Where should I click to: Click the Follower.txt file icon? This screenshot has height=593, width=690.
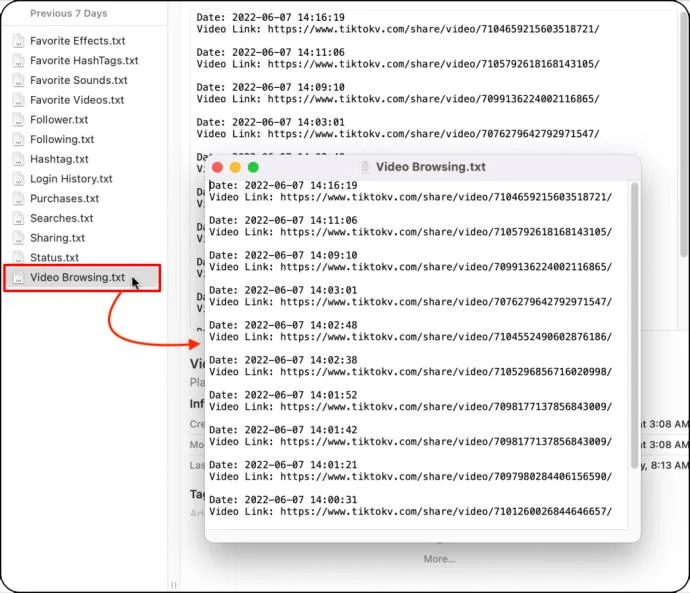[18, 120]
